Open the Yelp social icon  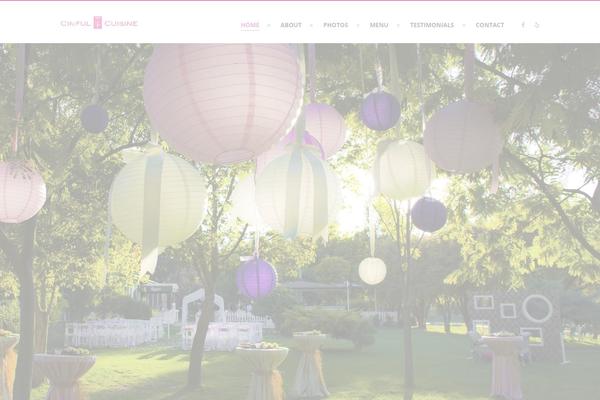coord(537,25)
